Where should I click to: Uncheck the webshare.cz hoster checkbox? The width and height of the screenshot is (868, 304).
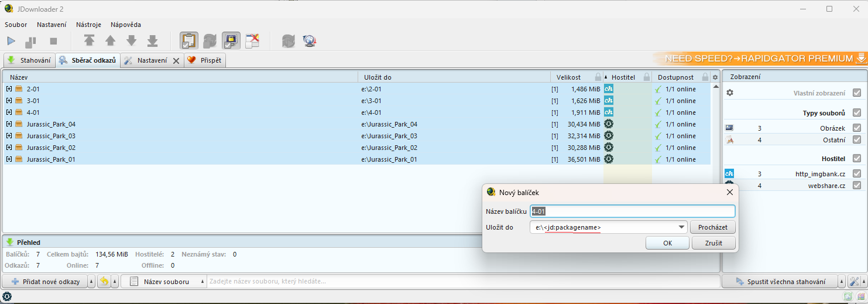point(857,186)
